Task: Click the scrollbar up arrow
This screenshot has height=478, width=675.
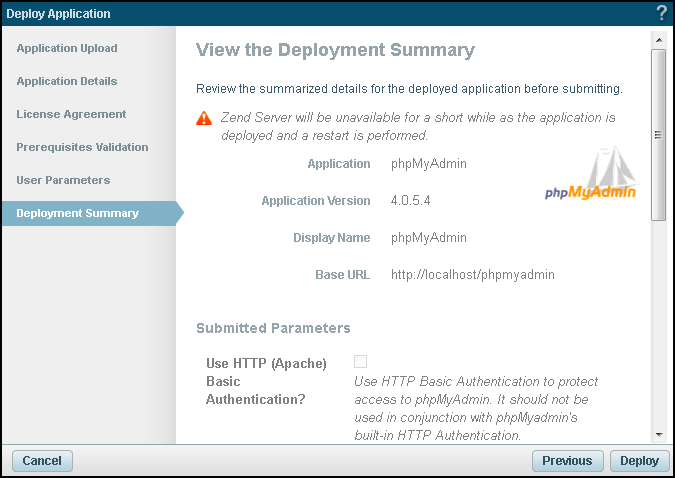Action: pyautogui.click(x=658, y=40)
